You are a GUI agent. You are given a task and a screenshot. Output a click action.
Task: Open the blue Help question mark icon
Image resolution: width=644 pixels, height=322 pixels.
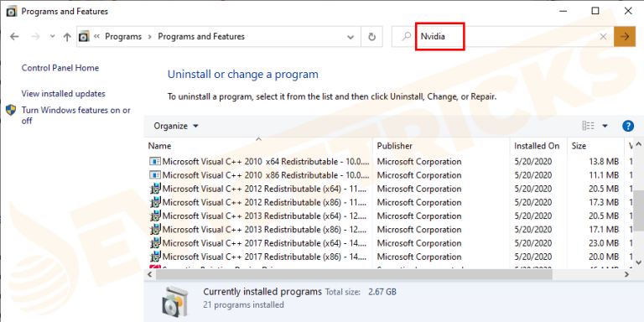tap(628, 126)
